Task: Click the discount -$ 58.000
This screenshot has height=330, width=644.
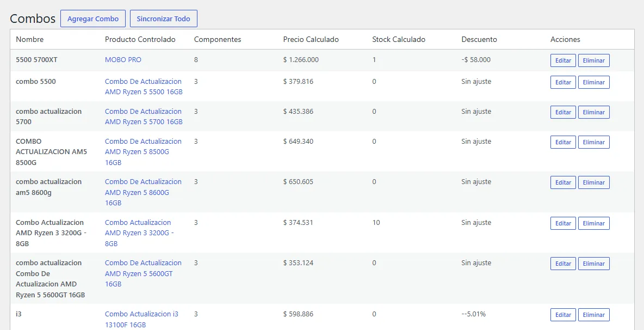Action: point(476,59)
